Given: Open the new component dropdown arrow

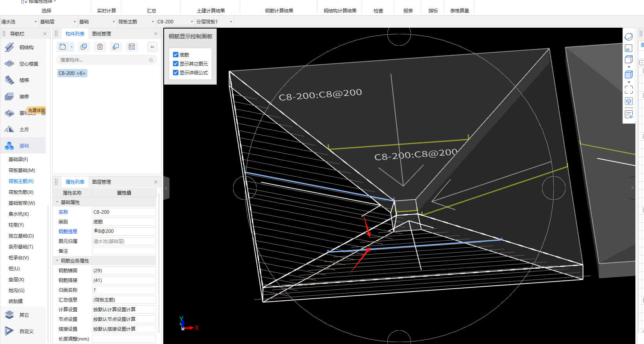Looking at the screenshot, I should point(71,47).
